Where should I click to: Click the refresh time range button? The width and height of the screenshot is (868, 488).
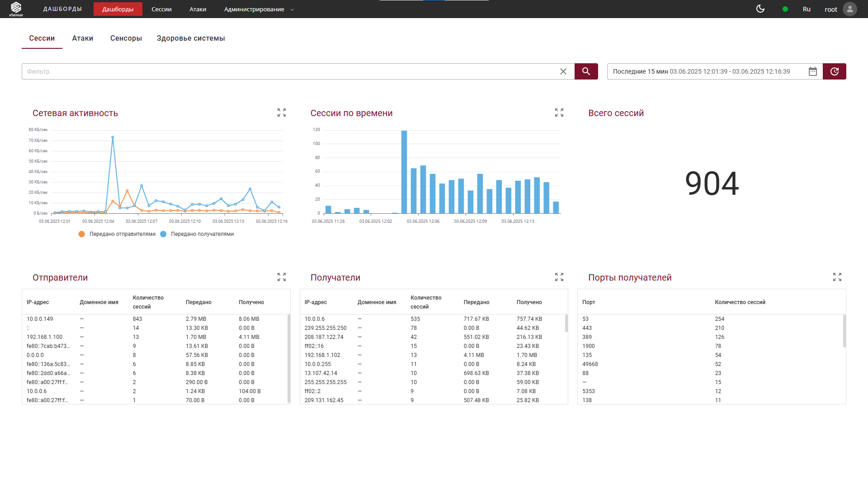(x=834, y=71)
